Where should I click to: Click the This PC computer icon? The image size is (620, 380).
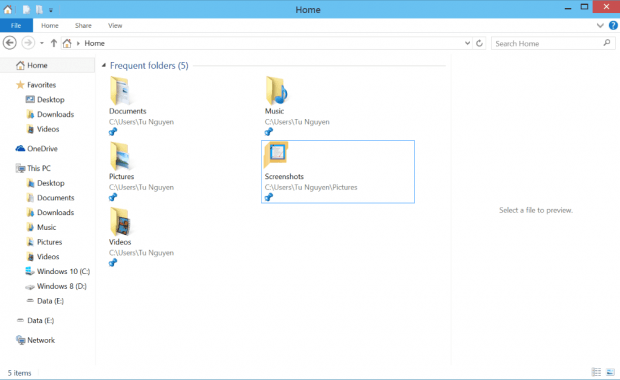pyautogui.click(x=21, y=168)
